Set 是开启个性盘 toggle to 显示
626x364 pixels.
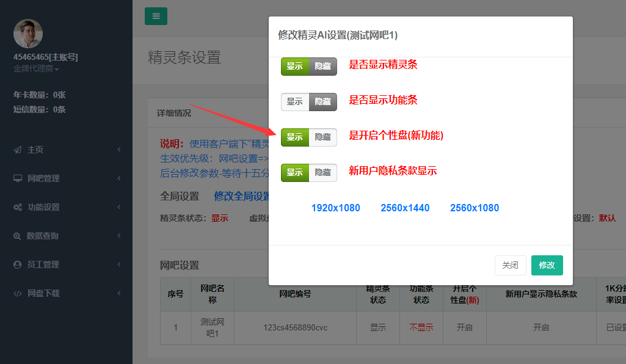[295, 137]
